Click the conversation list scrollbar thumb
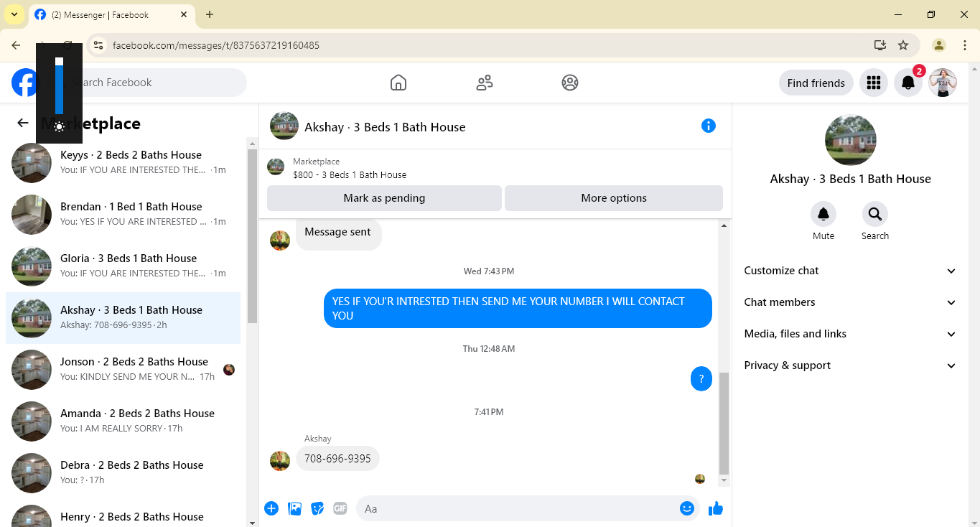This screenshot has height=527, width=980. [252, 235]
